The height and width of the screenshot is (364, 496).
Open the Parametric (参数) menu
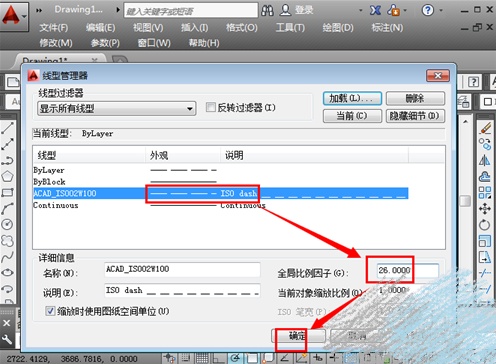click(105, 43)
